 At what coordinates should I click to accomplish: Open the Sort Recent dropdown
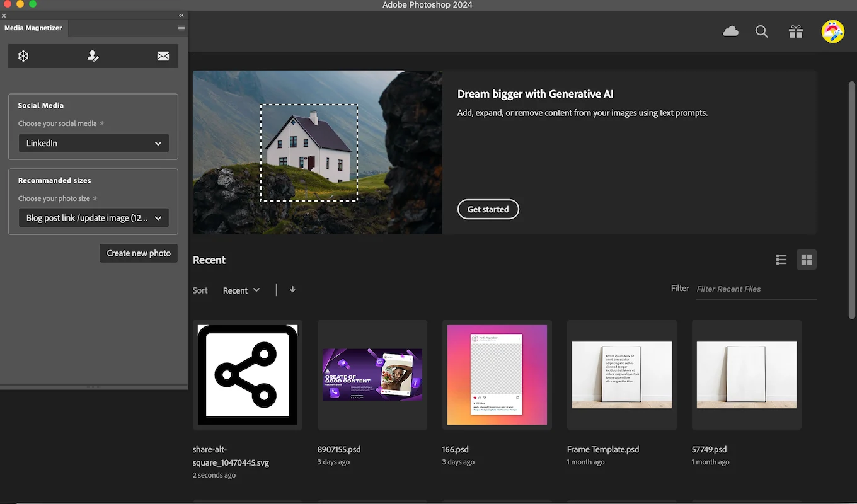coord(241,290)
